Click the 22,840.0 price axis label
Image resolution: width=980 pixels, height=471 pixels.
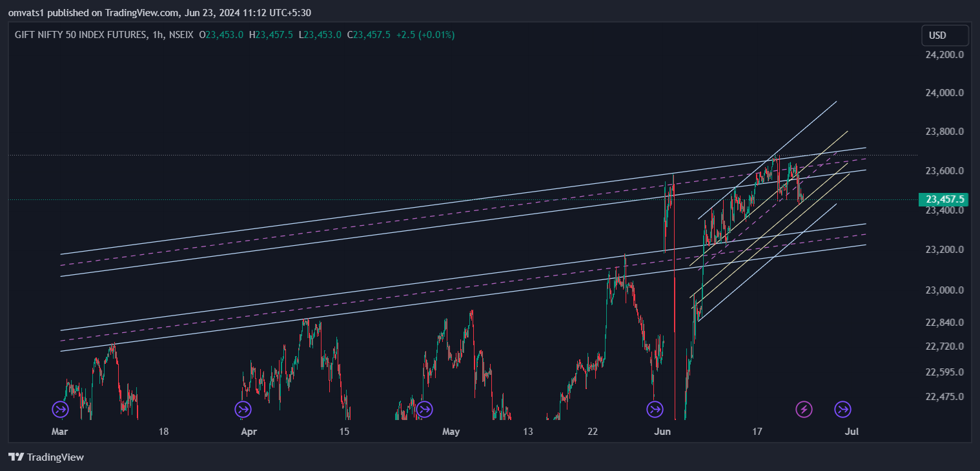coord(944,323)
